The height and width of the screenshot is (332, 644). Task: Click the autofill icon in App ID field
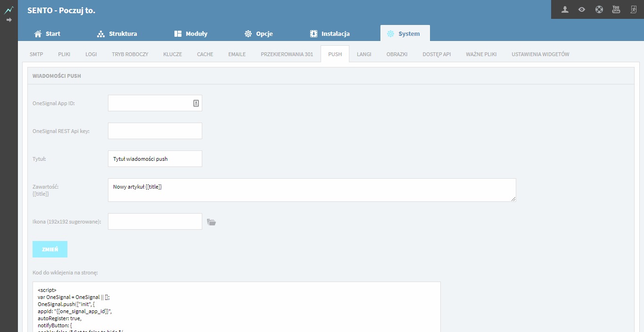click(x=196, y=103)
